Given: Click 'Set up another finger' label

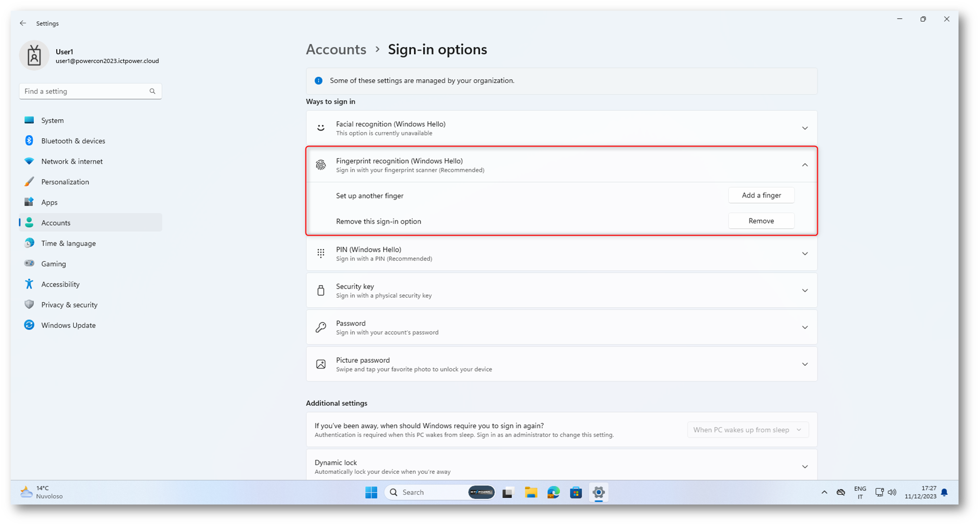Looking at the screenshot, I should 370,195.
